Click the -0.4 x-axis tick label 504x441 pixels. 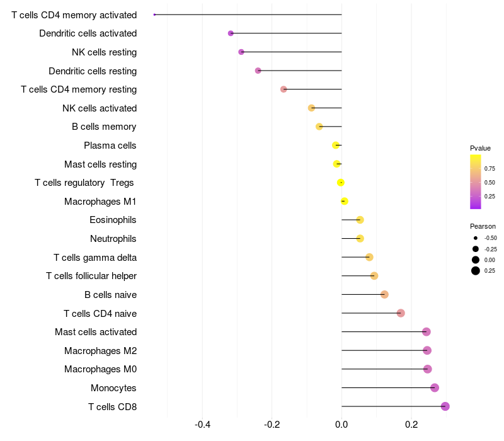click(202, 425)
